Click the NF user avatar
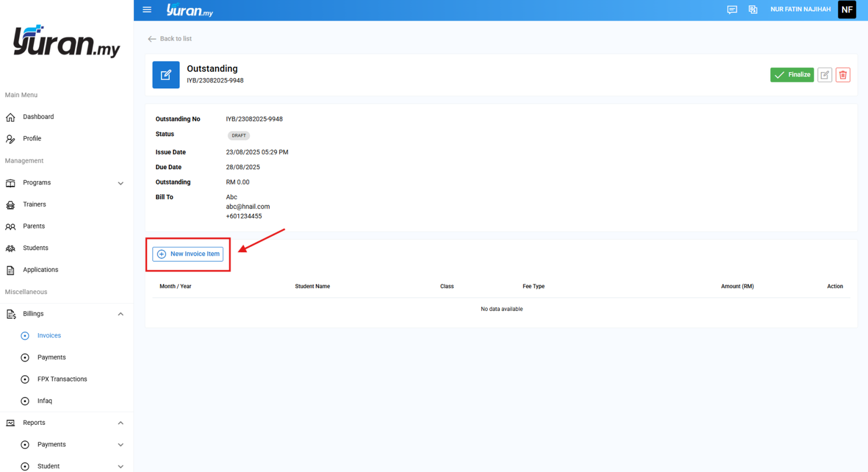 tap(847, 10)
